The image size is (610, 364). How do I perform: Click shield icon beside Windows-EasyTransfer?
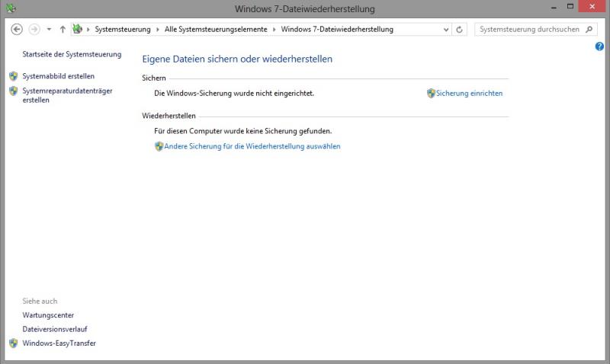pos(14,343)
